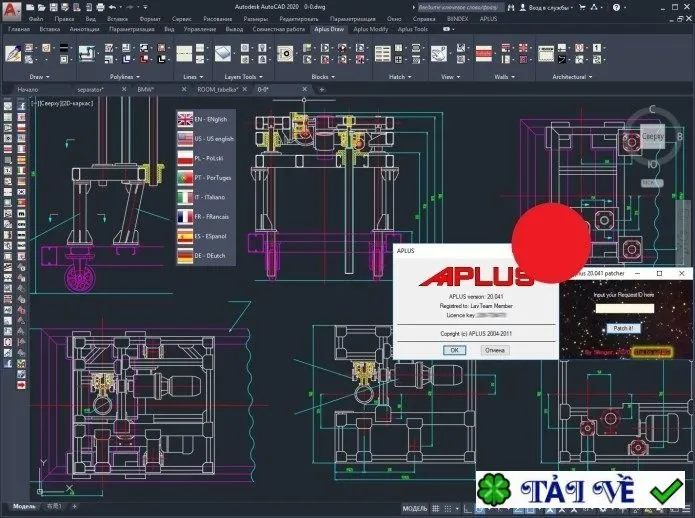
Task: Switch to the BMW* drawing tab
Action: tap(145, 90)
